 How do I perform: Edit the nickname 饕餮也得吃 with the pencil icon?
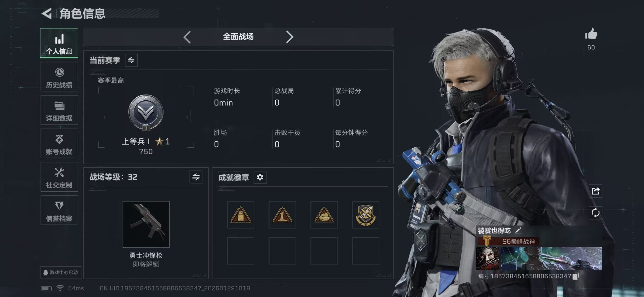pos(518,230)
